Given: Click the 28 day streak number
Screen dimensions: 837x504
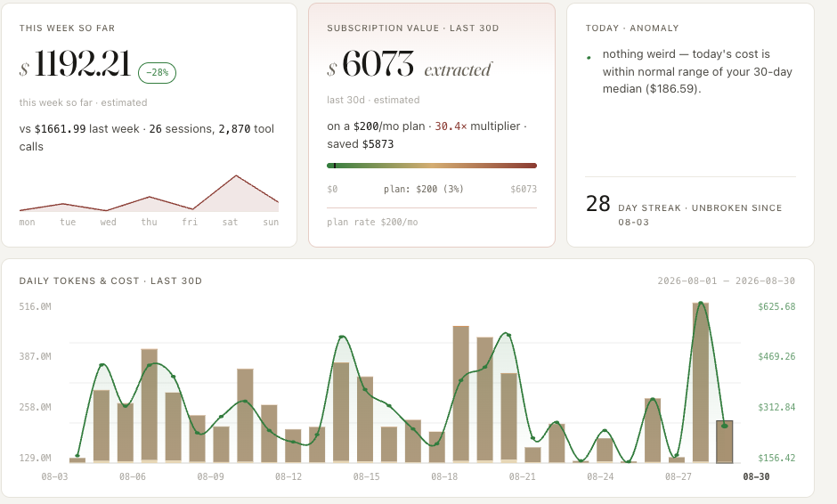Looking at the screenshot, I should tap(597, 203).
